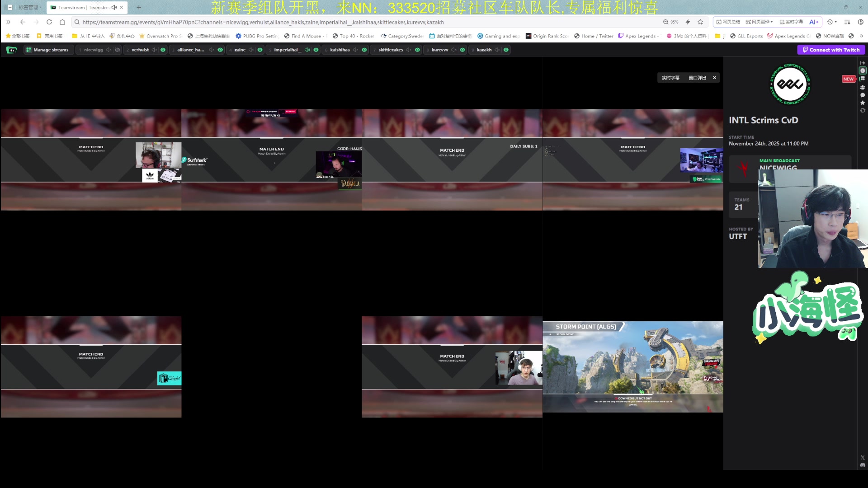Open the history clock dropdown arrow
This screenshot has height=488, width=868.
point(836,22)
